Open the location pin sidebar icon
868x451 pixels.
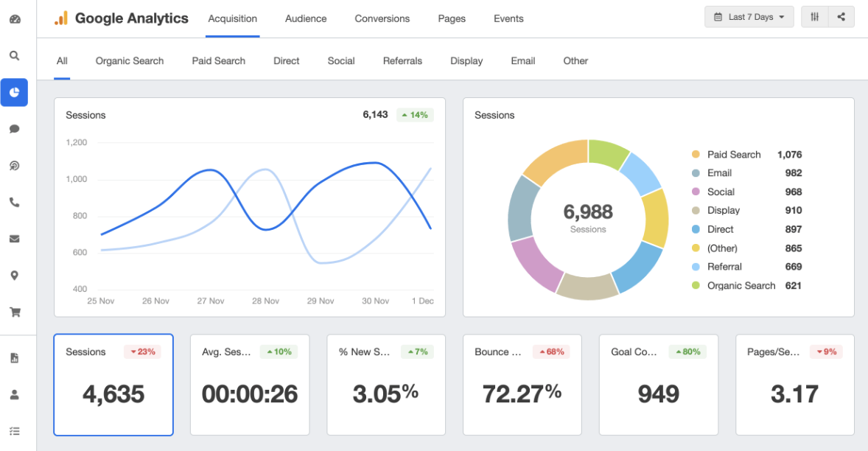(15, 276)
